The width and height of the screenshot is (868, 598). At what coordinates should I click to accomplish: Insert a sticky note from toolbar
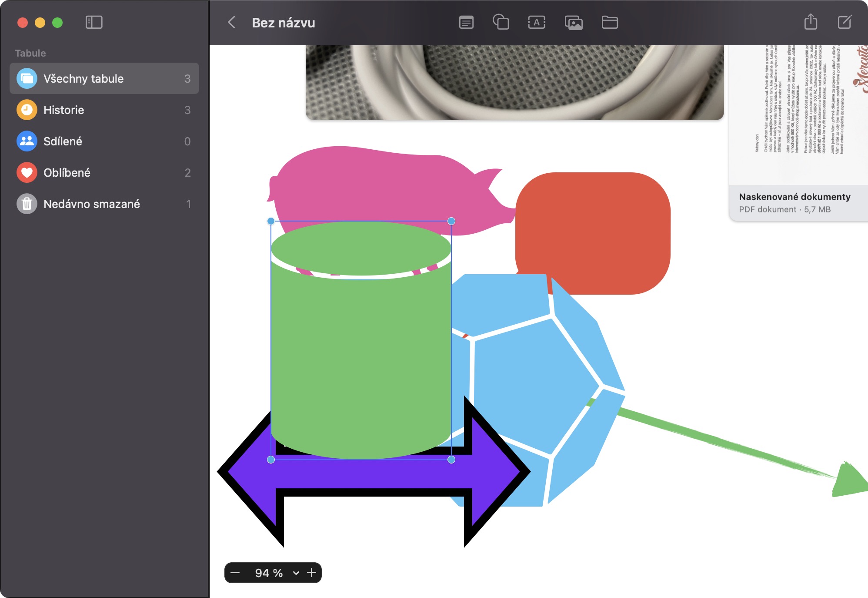(x=466, y=22)
